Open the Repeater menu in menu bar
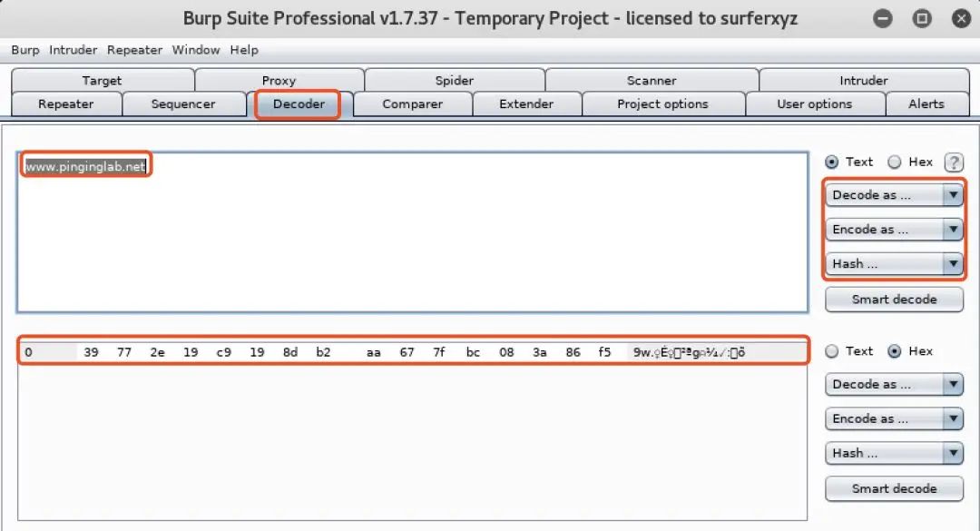 134,50
